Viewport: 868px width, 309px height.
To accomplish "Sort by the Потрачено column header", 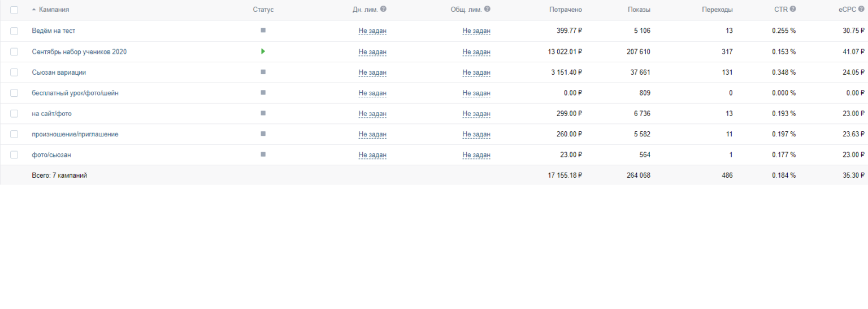I will pos(565,10).
